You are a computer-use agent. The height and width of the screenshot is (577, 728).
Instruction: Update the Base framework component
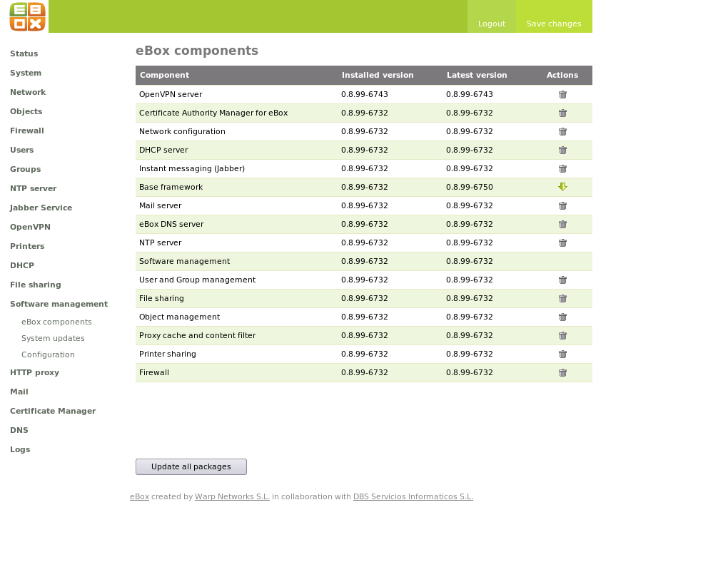(562, 187)
